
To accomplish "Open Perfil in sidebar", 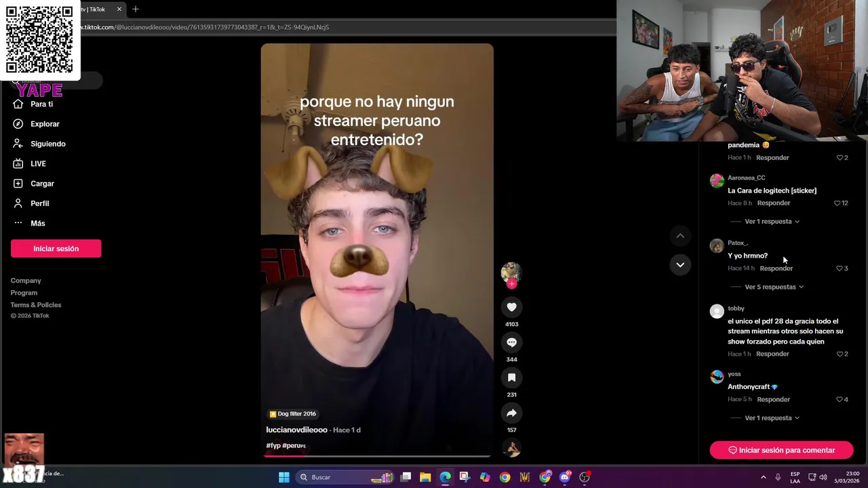I will (31, 203).
